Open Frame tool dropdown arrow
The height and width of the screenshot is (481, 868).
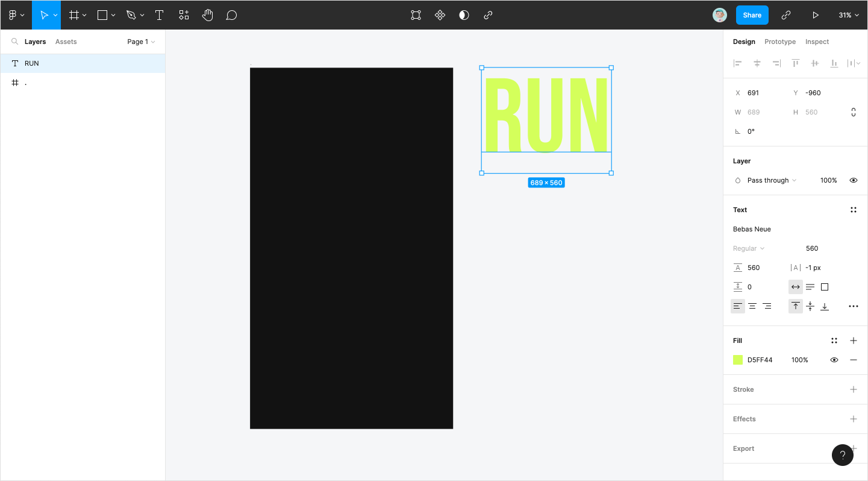click(x=84, y=15)
